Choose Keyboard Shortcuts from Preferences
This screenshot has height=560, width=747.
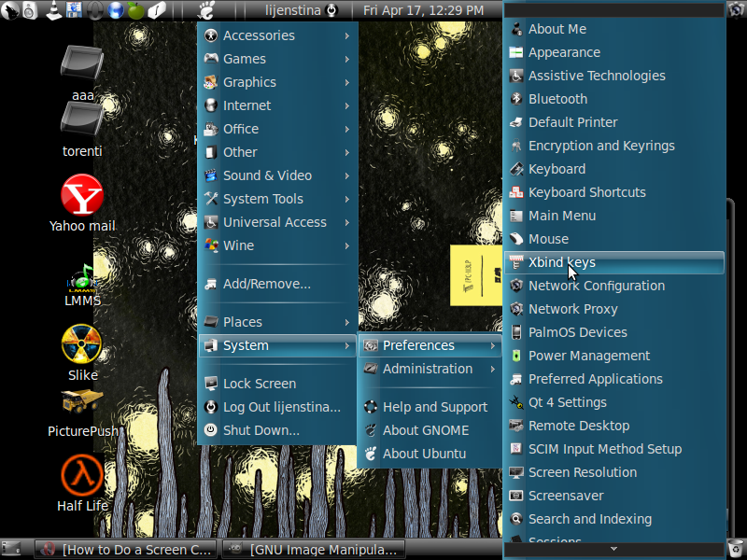[586, 192]
